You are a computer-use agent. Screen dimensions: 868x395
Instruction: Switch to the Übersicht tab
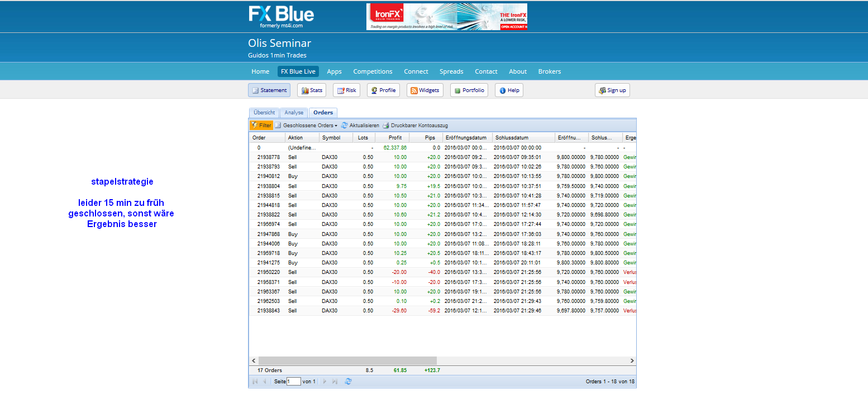(264, 113)
